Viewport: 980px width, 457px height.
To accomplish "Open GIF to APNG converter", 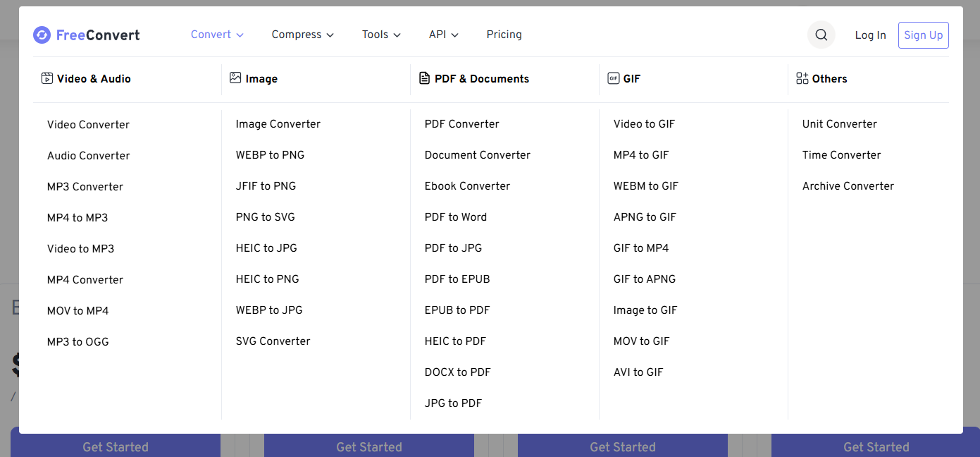I will click(645, 279).
